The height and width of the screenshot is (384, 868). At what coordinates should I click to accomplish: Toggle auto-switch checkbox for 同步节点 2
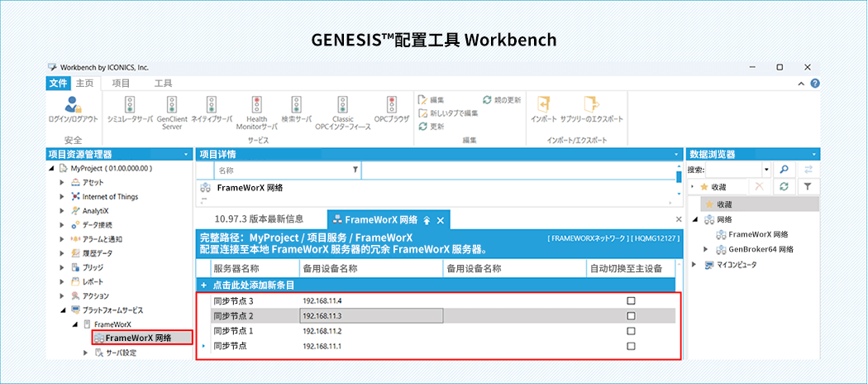631,316
